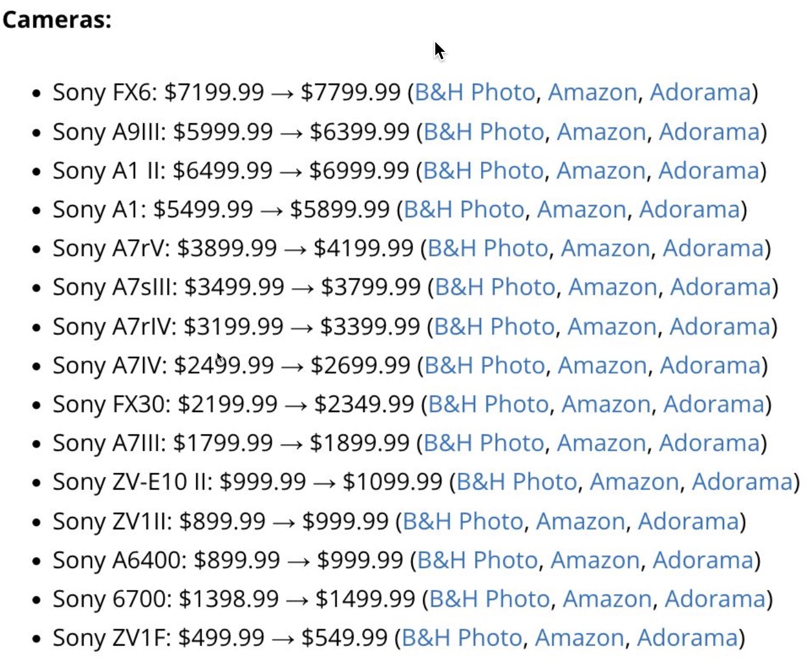This screenshot has width=812, height=664.
Task: Open B&H Photo link for Sony ZV-E10 II
Action: (x=517, y=482)
